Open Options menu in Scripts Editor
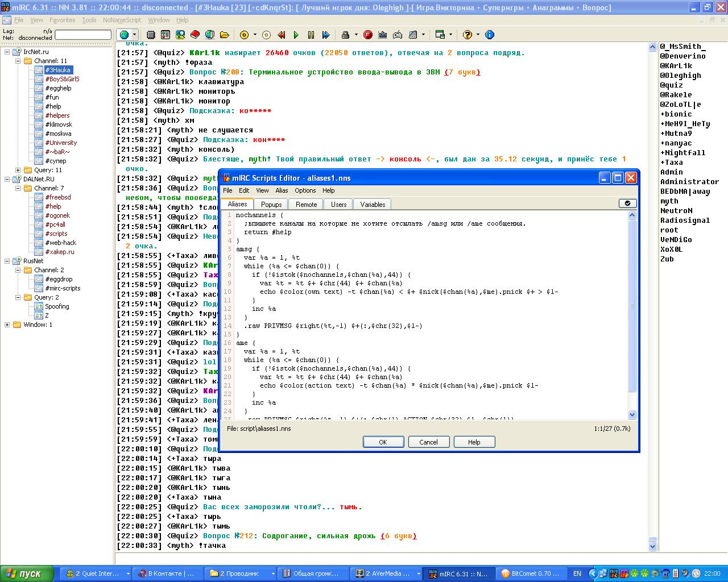The width and height of the screenshot is (728, 582). click(305, 190)
